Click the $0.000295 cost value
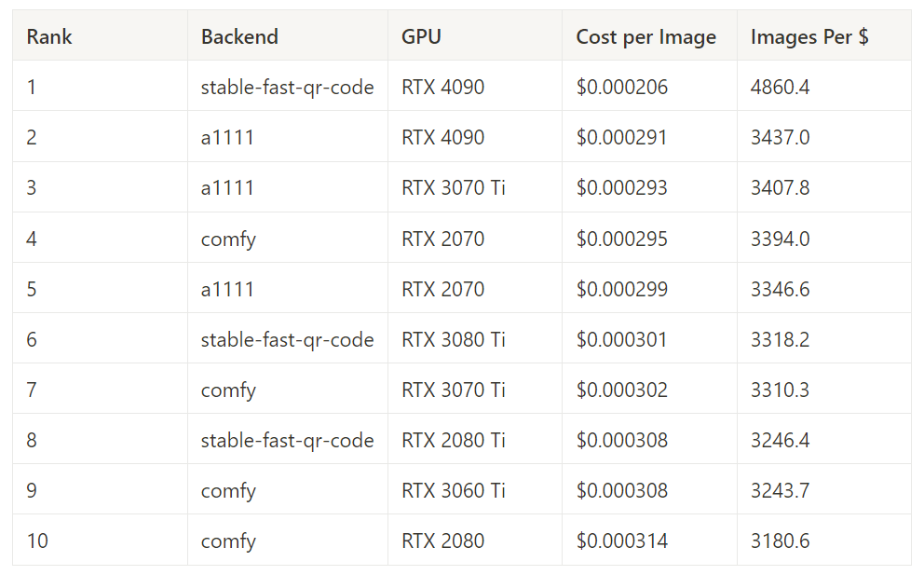This screenshot has width=924, height=575. (x=621, y=239)
